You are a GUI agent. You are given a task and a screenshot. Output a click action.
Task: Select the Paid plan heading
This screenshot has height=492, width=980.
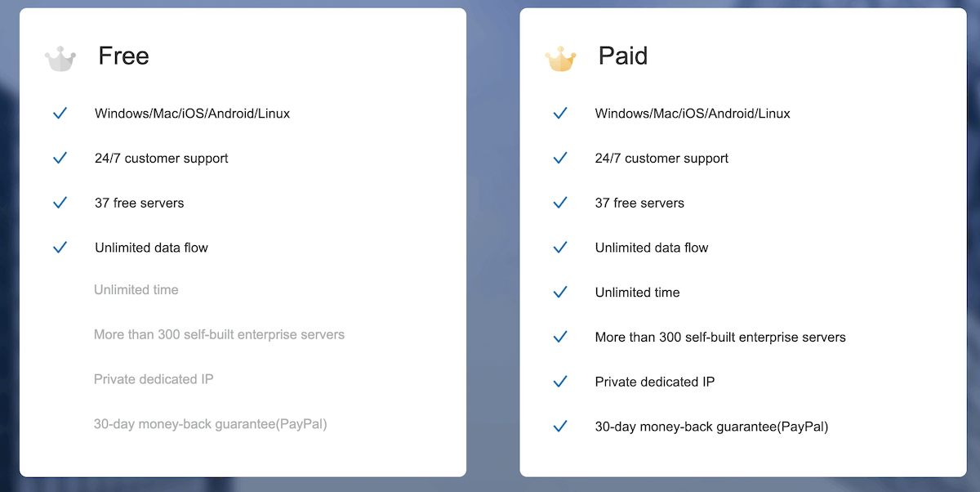click(623, 56)
